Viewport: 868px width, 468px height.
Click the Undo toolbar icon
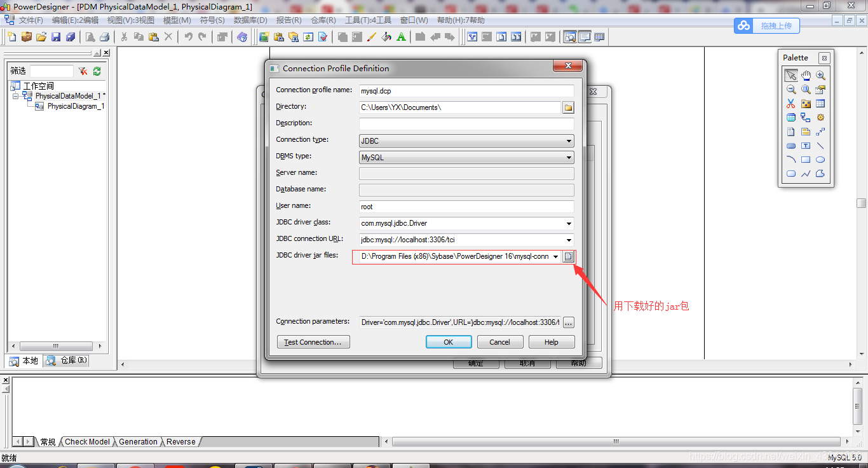pos(188,37)
